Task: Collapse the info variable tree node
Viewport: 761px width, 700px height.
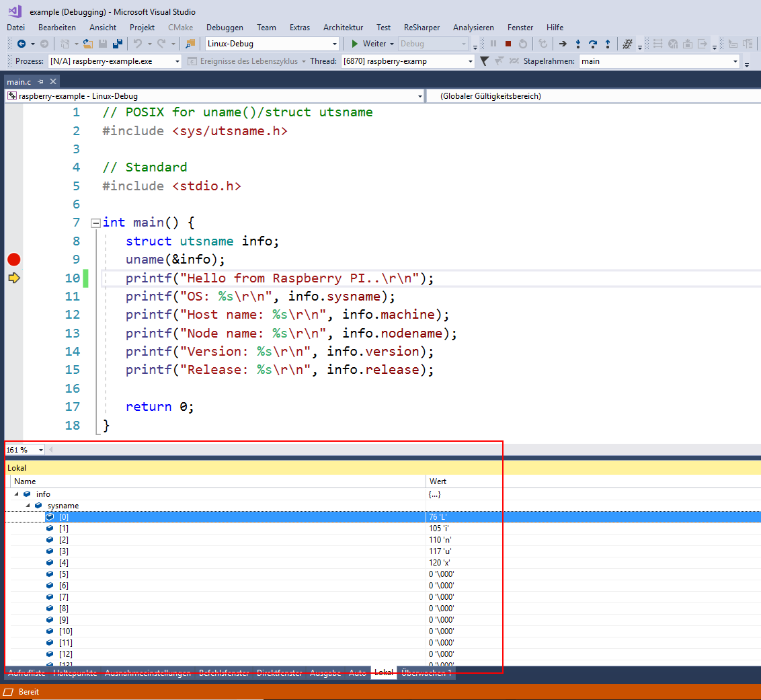Action: pyautogui.click(x=16, y=494)
